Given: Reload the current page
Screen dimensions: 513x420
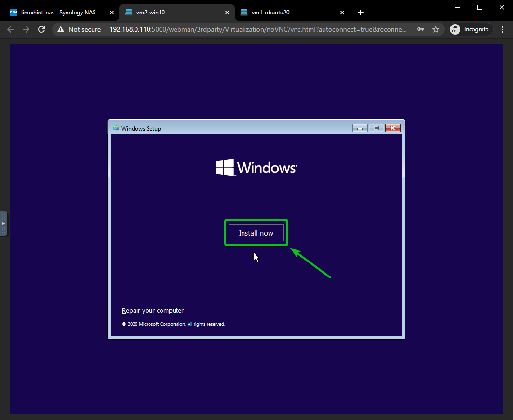Looking at the screenshot, I should 42,29.
